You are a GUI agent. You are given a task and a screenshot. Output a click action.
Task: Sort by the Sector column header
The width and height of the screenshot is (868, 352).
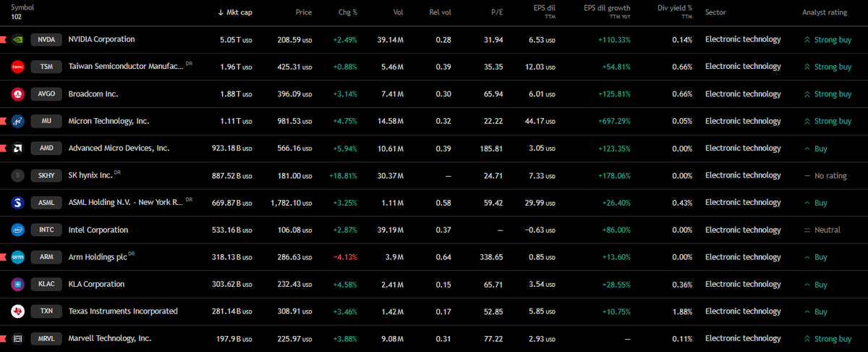pyautogui.click(x=717, y=12)
